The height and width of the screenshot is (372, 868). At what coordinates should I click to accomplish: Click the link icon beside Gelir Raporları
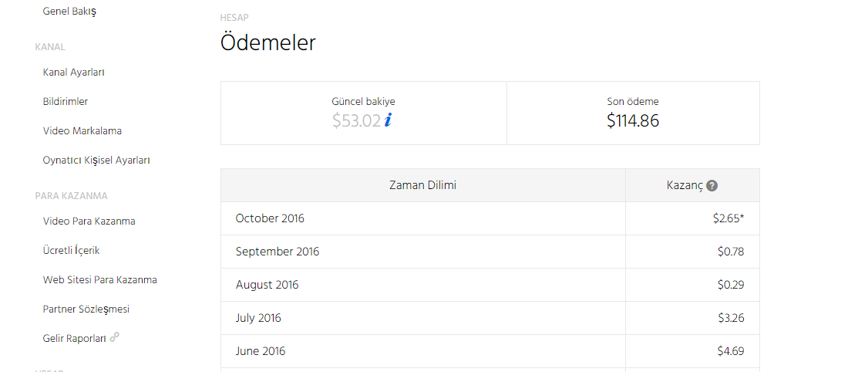115,337
